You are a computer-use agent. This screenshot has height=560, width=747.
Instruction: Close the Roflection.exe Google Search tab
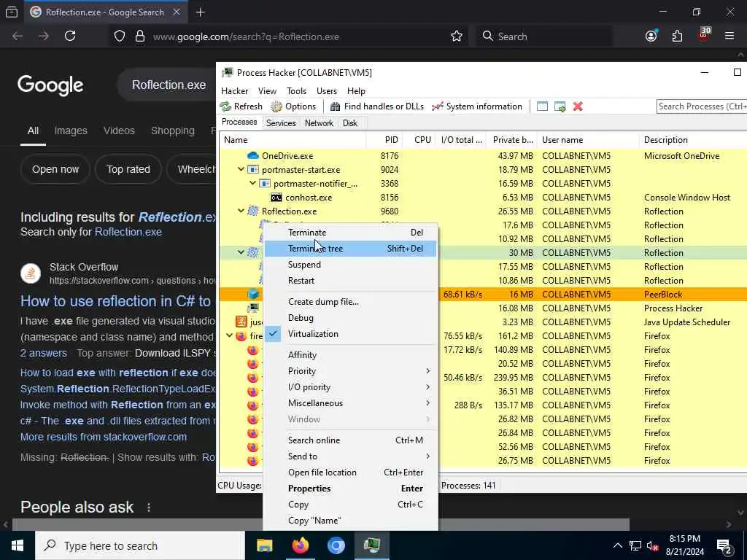(177, 12)
